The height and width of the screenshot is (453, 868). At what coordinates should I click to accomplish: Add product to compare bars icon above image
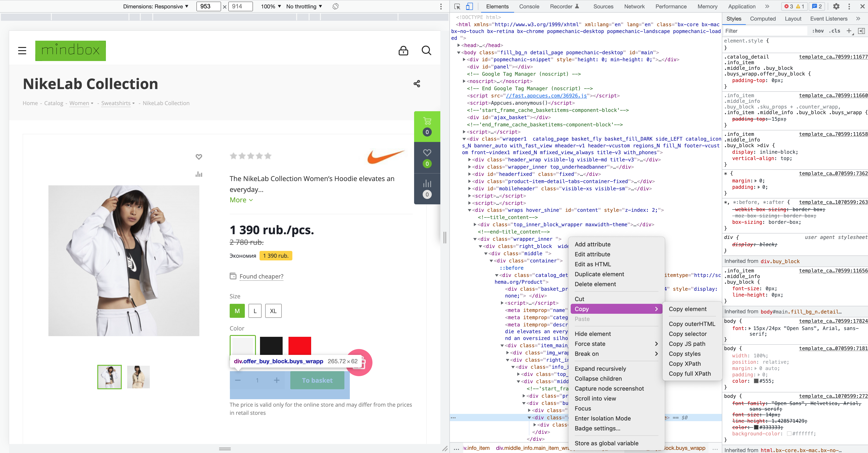tap(199, 174)
